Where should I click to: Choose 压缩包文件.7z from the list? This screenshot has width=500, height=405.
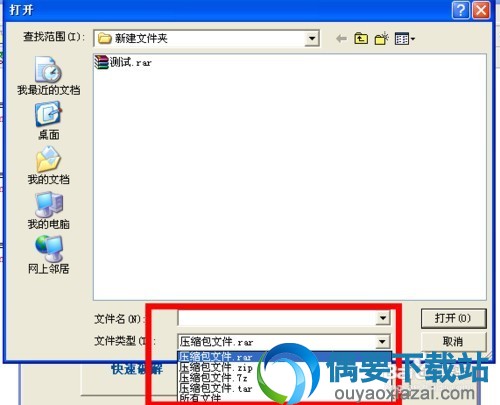213,378
